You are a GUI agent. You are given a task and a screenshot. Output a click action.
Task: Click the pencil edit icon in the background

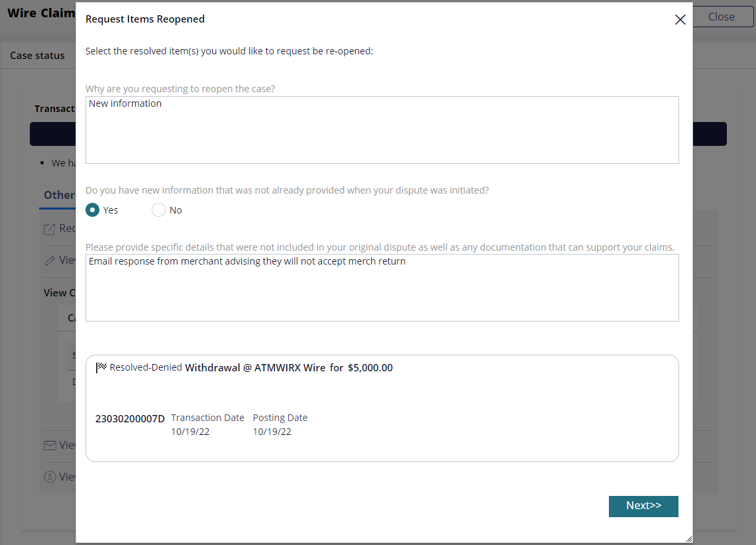pos(50,261)
